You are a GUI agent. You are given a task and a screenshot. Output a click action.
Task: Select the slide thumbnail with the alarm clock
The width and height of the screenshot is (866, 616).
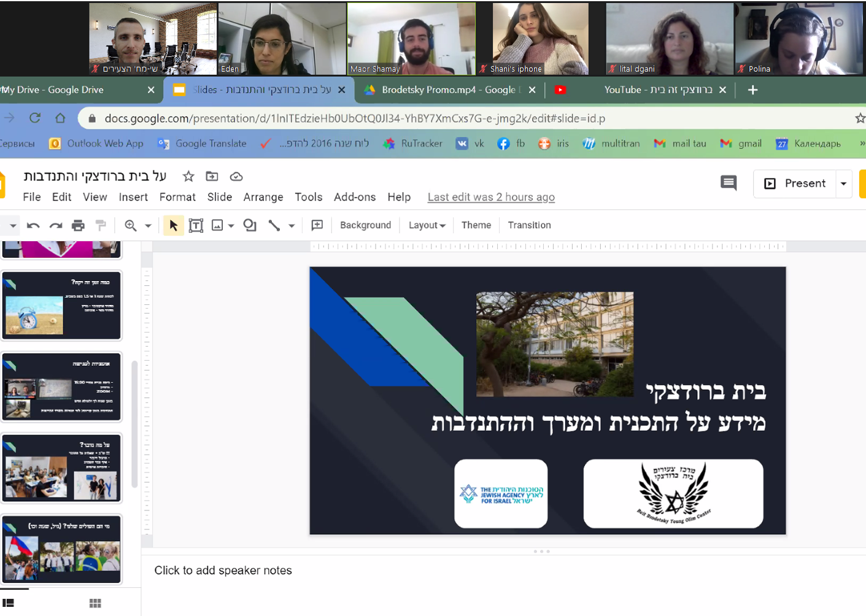click(x=61, y=306)
